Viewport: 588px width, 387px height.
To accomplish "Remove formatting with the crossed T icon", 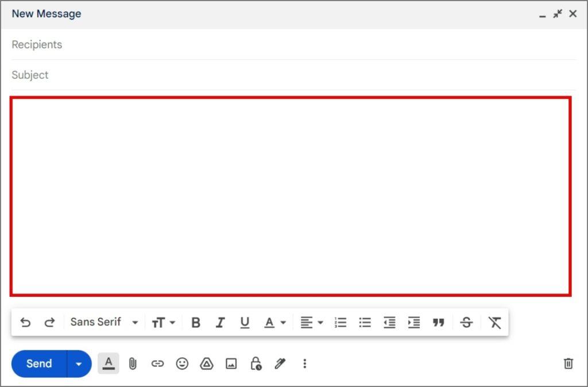I will (494, 322).
